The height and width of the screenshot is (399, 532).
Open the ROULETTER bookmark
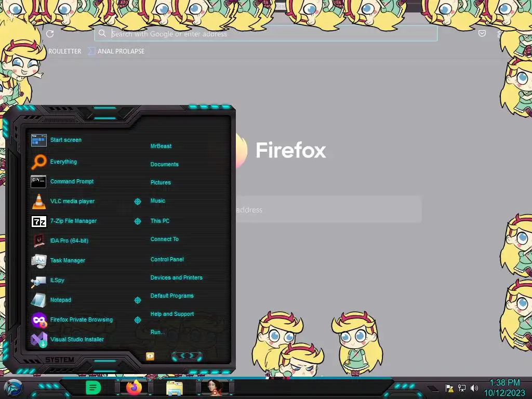point(64,51)
